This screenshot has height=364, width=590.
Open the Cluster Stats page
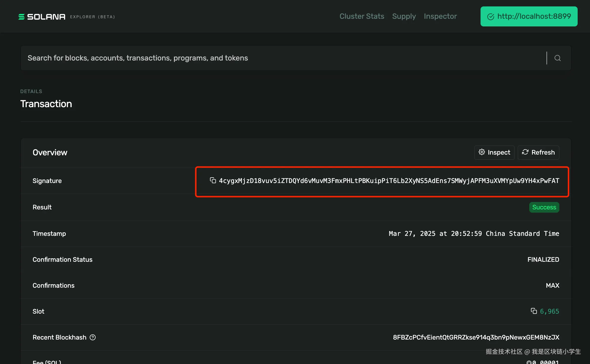pos(362,16)
